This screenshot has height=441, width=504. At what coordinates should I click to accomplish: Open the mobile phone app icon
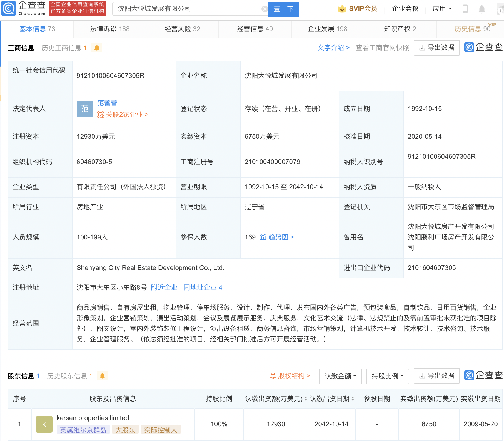[x=465, y=9]
